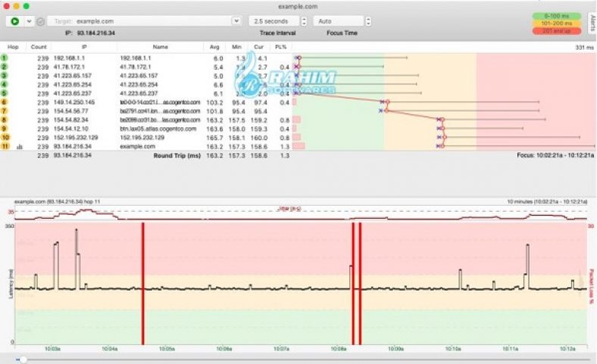Click the 331 ms graph scale label
Viewport: 597px width, 364px height.
pos(584,48)
